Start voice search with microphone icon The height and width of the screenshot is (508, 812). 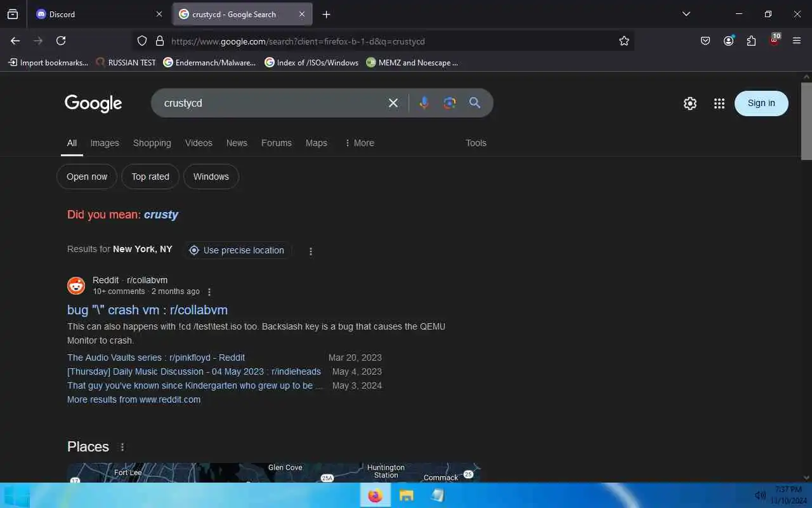(x=424, y=103)
